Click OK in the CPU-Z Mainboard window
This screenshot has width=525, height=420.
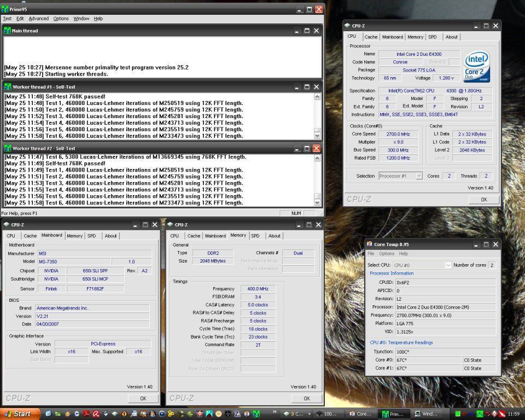pyautogui.click(x=143, y=398)
